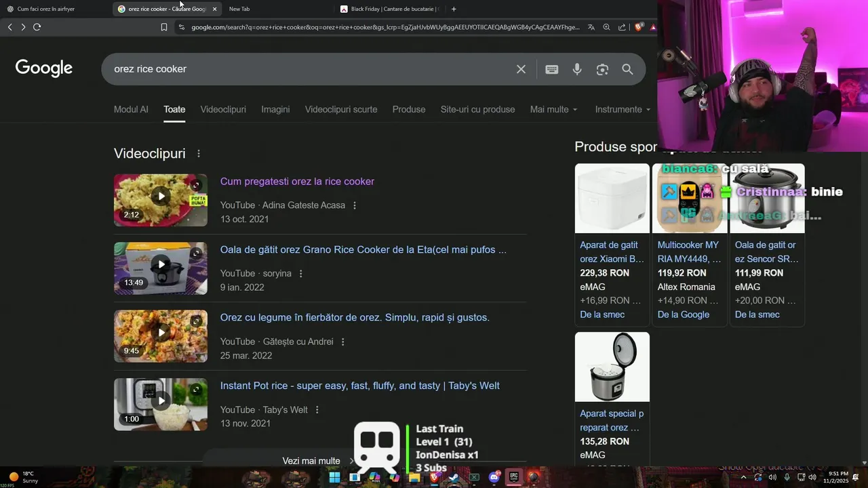Switch to 'Imagini' tab
This screenshot has width=868, height=488.
coord(275,109)
